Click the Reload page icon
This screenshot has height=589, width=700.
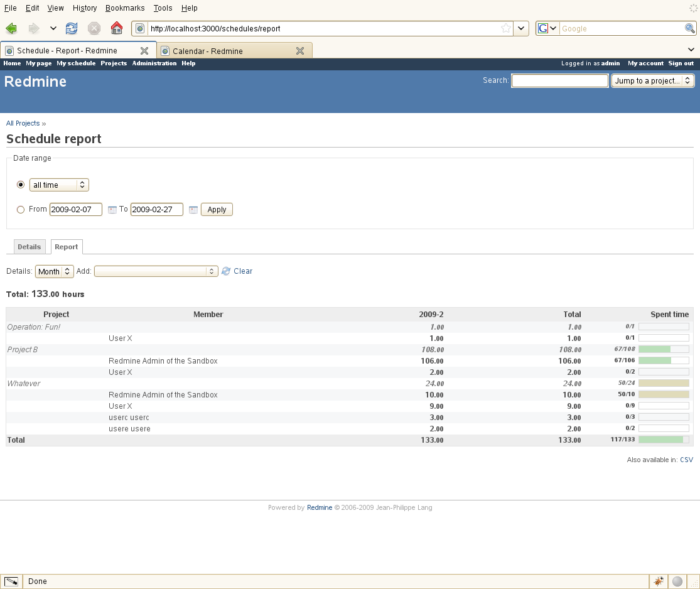(x=72, y=29)
